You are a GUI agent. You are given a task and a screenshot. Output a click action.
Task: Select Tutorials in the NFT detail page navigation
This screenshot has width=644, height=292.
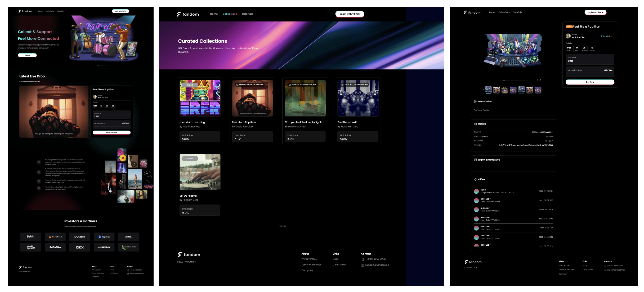[517, 12]
